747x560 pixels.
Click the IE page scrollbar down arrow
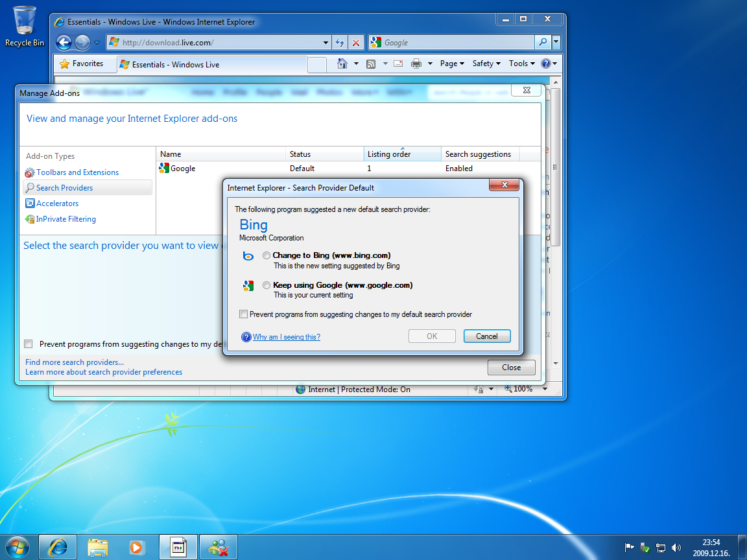point(556,364)
